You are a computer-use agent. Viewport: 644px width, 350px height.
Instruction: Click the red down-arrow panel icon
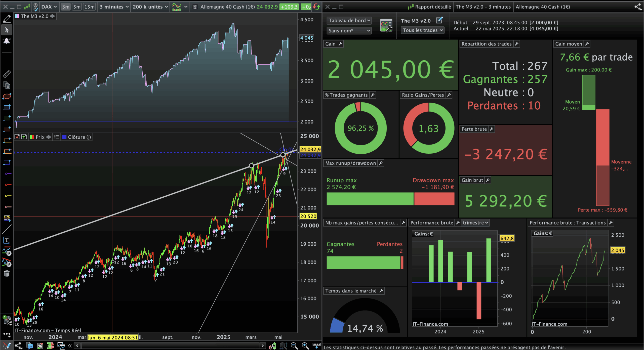tap(17, 137)
